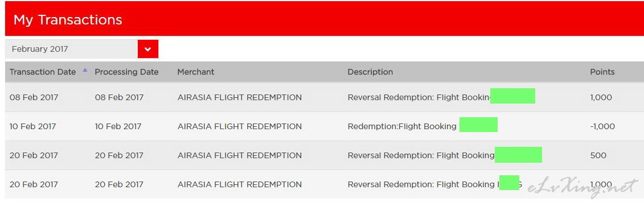Select the 10 Feb 2017 transaction date
Viewport: 644px width, 206px height.
point(33,126)
